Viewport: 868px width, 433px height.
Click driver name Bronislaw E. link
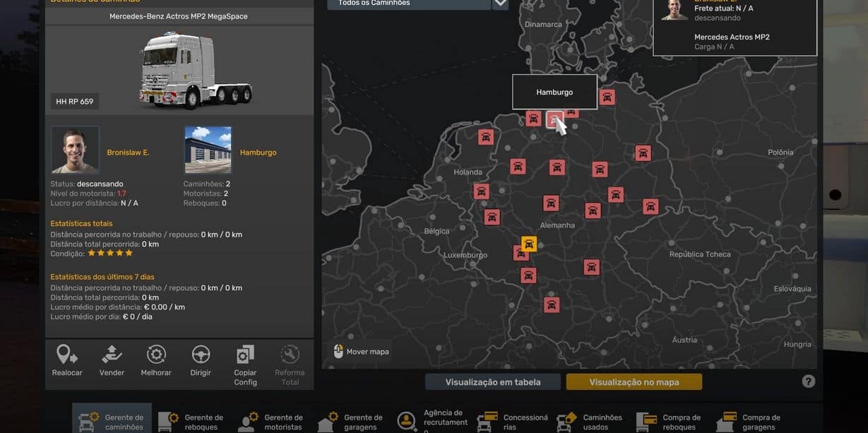coord(128,153)
